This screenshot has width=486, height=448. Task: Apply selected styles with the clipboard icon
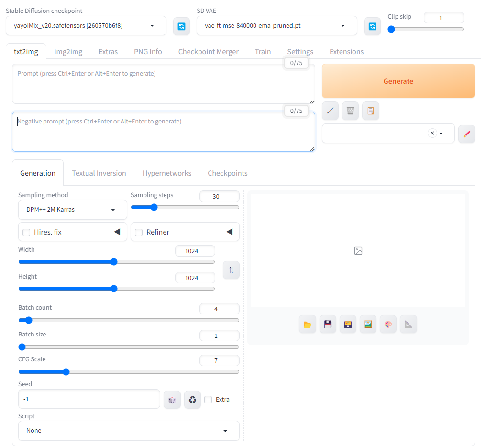pos(371,111)
